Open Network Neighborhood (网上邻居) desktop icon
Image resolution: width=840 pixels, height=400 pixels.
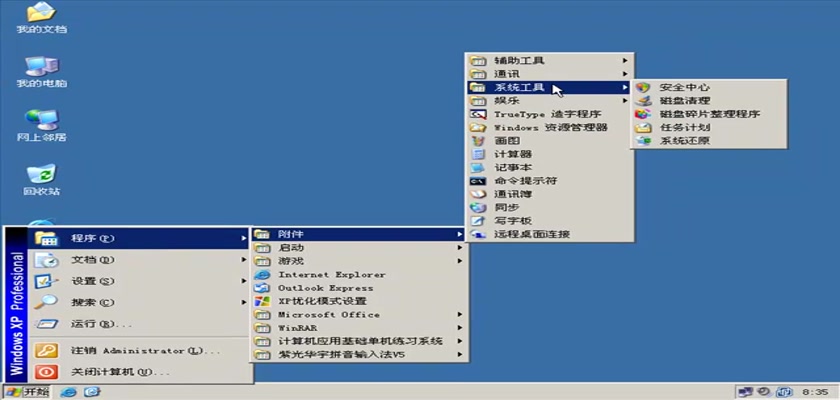(42, 125)
